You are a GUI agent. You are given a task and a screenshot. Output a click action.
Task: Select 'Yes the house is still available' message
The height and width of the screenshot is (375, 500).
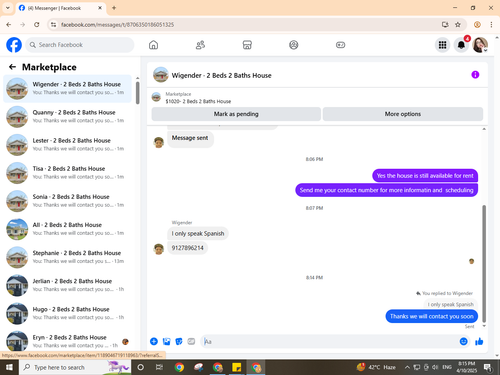[425, 176]
